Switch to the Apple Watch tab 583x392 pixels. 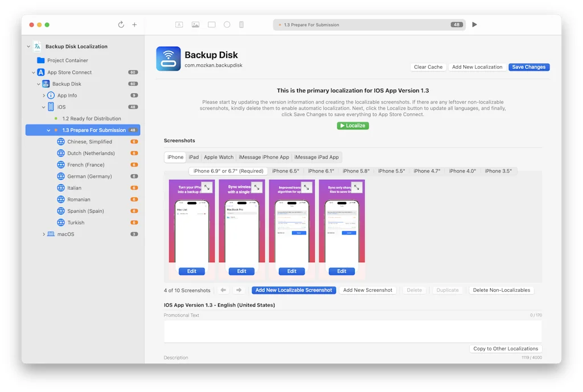(x=219, y=157)
